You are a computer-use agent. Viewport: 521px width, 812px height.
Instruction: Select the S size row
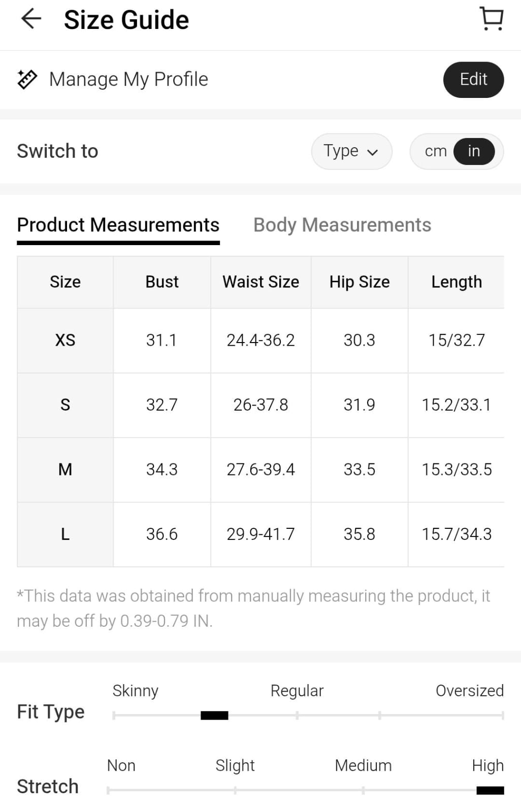65,405
